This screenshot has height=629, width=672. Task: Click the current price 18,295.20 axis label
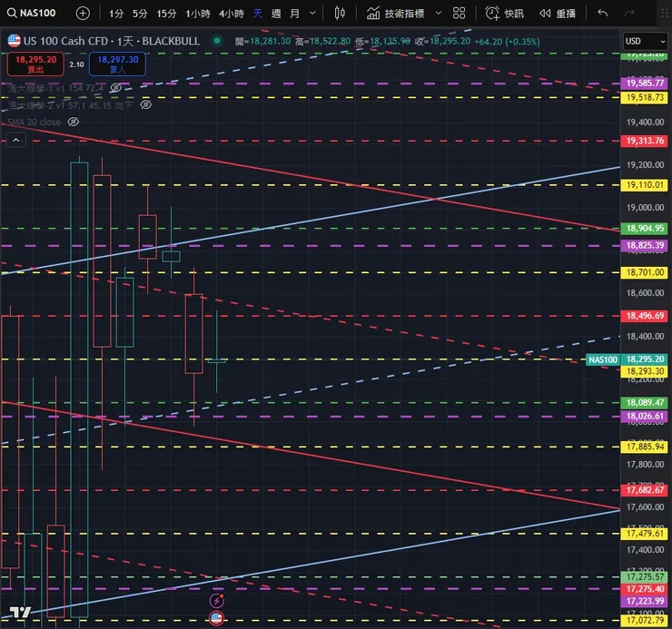(x=645, y=359)
